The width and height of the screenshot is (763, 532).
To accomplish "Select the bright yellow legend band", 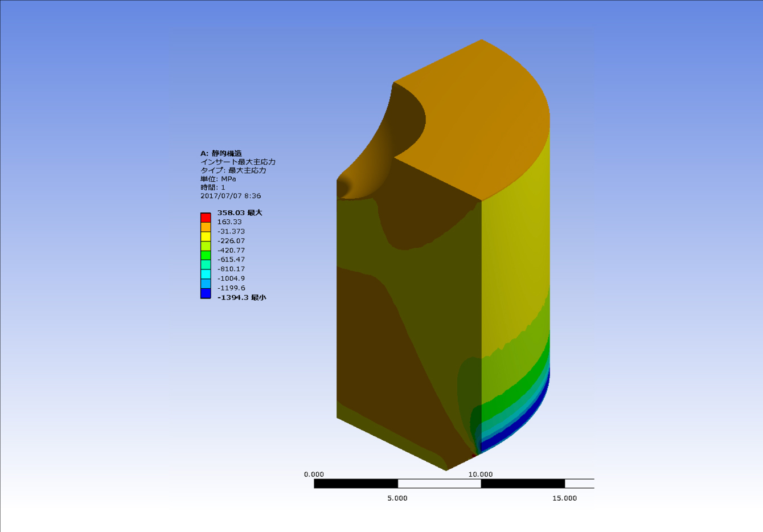I will 206,236.
